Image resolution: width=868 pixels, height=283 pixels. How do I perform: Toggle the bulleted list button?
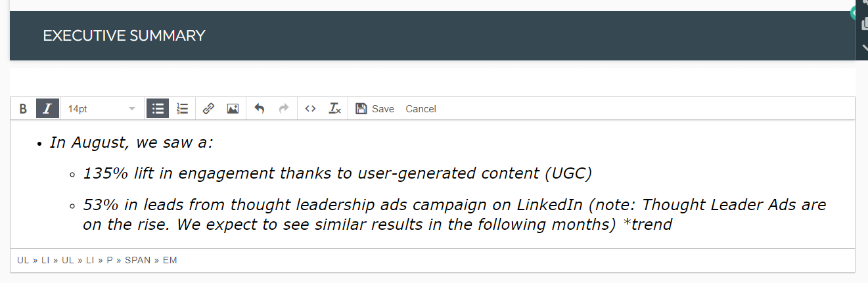coord(158,109)
